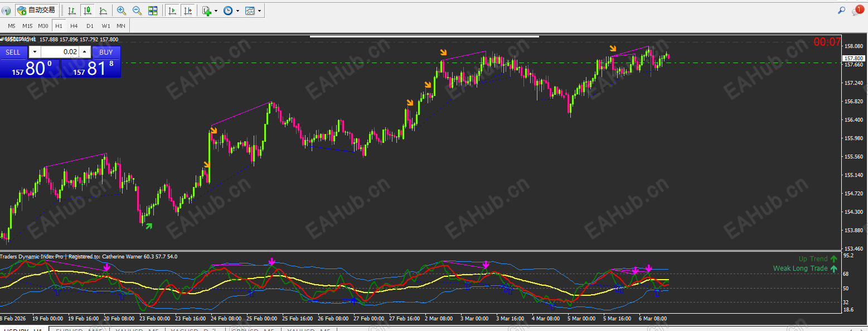
Task: Open the templates dropdown arrow
Action: 260,11
